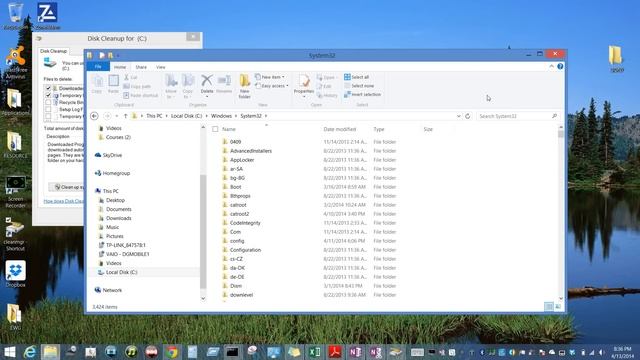Check the Recycle Bin box in Disk Cleanup
Image resolution: width=640 pixels, height=360 pixels.
pyautogui.click(x=48, y=102)
